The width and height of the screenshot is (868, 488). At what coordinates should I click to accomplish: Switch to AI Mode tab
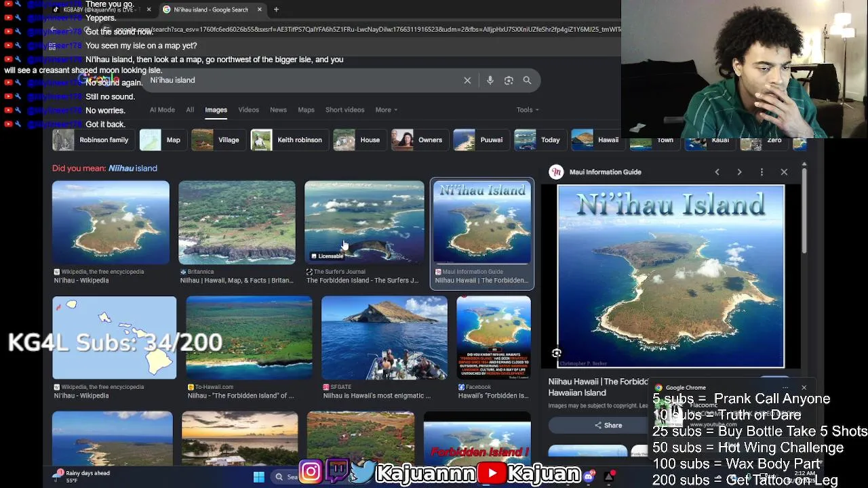pos(162,110)
